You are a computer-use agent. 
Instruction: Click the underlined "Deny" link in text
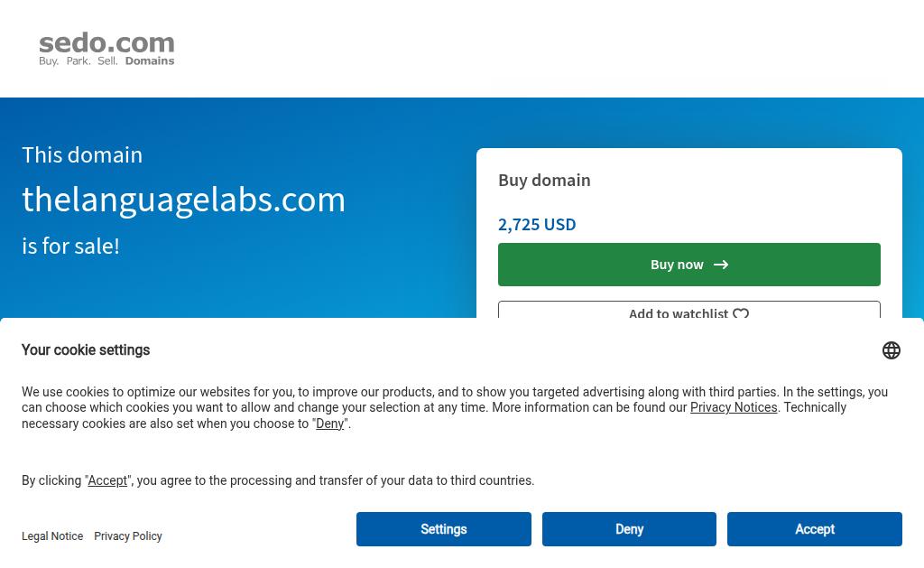point(329,424)
